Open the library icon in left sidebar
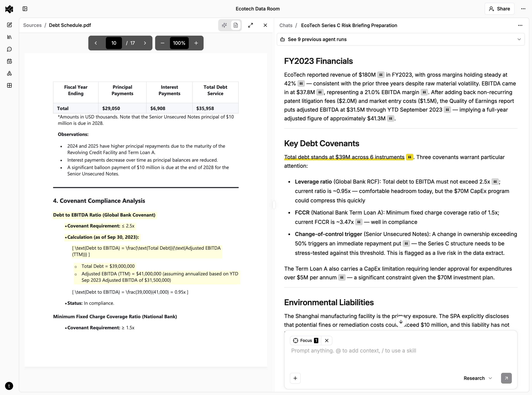Image resolution: width=532 pixels, height=395 pixels. (9, 37)
